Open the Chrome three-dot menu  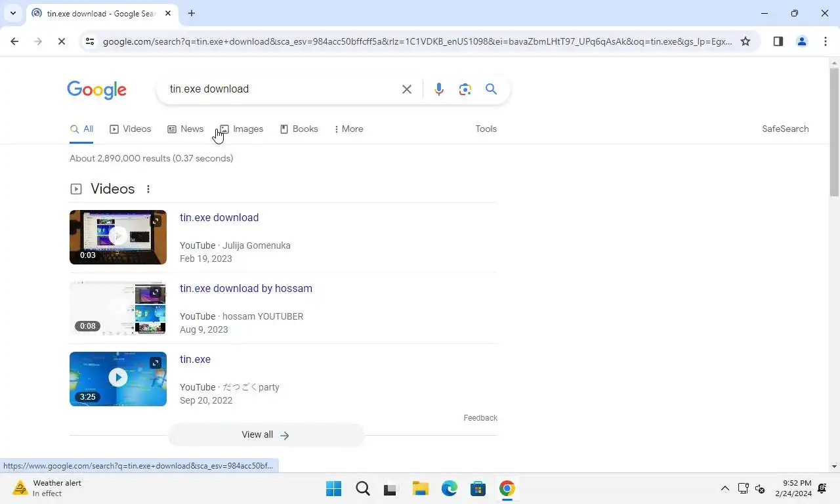coord(825,41)
